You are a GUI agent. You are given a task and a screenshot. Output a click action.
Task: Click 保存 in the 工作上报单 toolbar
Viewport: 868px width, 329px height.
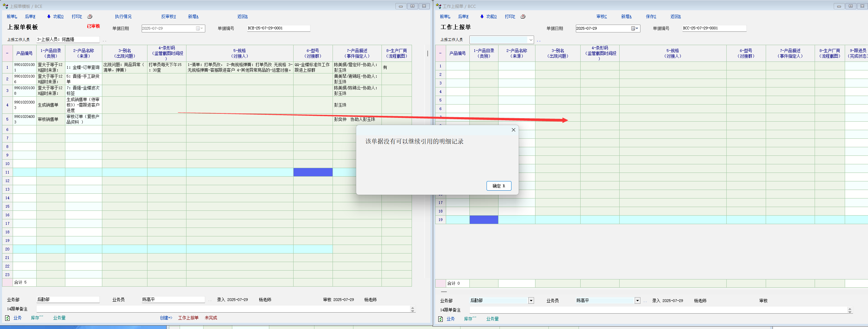tap(651, 16)
